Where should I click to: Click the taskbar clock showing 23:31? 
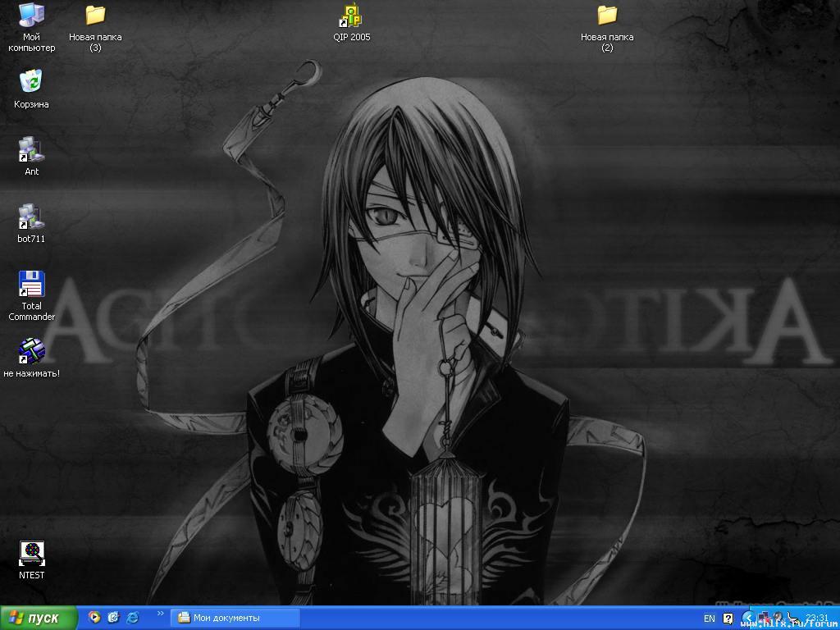[x=817, y=618]
